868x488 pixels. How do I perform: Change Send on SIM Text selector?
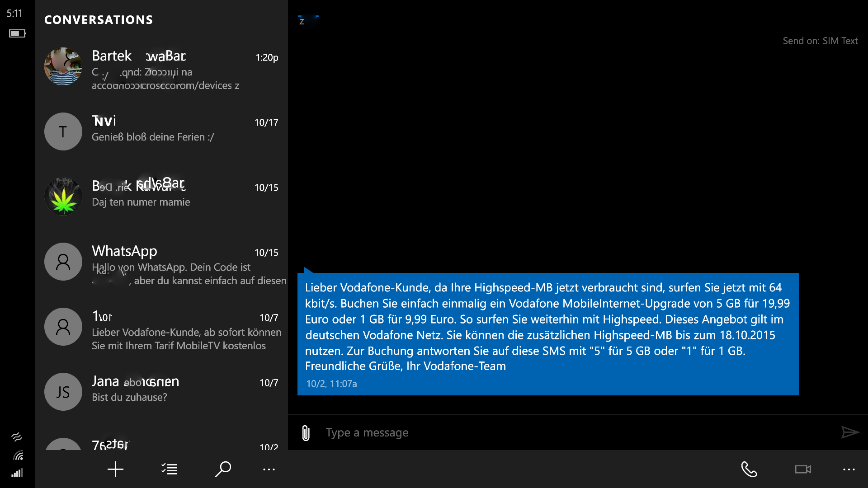point(820,41)
